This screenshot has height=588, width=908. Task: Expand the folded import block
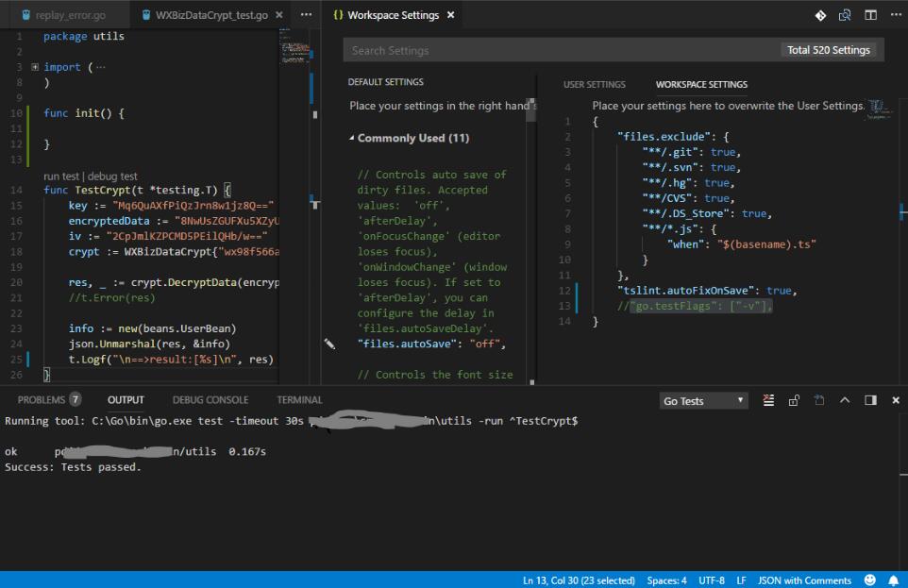click(35, 67)
